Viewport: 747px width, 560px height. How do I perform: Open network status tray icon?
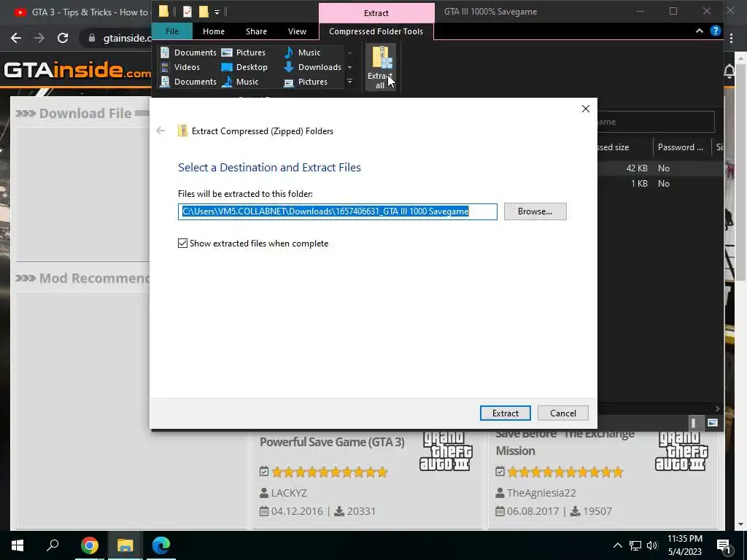tap(635, 545)
